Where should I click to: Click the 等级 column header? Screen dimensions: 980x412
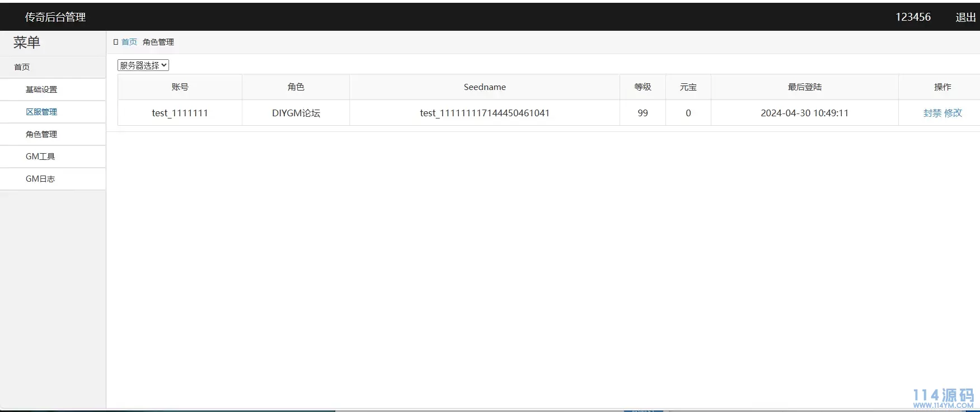(643, 87)
